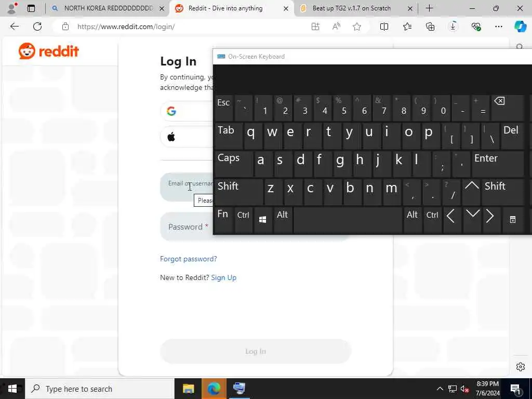Image resolution: width=532 pixels, height=399 pixels.
Task: Open browser essentials heart icon
Action: coord(476,26)
